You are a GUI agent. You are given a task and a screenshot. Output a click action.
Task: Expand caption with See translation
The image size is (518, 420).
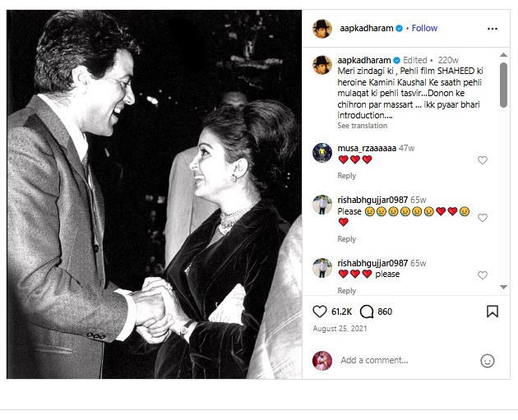click(363, 126)
